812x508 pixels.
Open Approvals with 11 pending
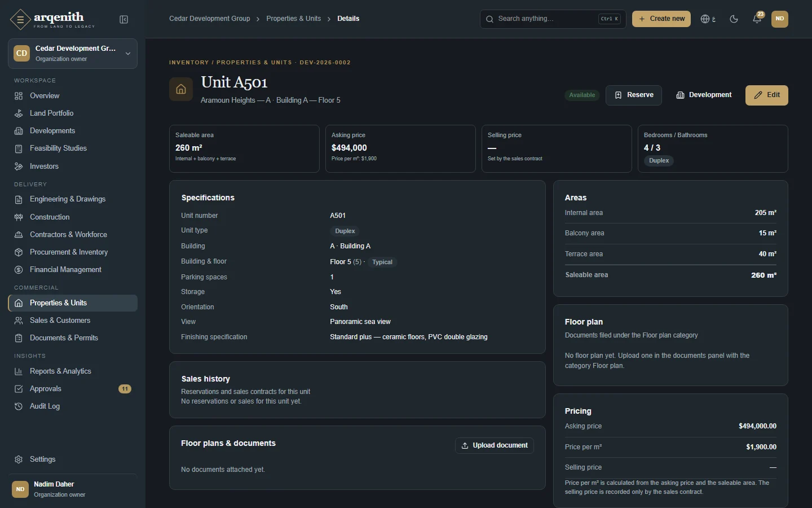73,389
